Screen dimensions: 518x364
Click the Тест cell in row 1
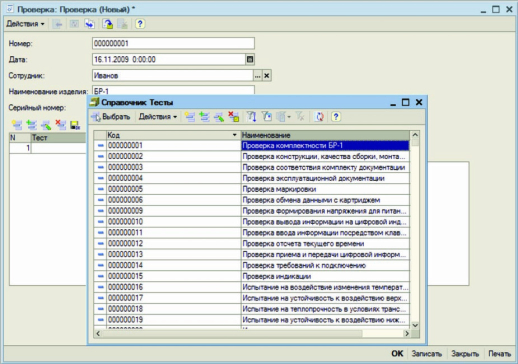pos(58,148)
